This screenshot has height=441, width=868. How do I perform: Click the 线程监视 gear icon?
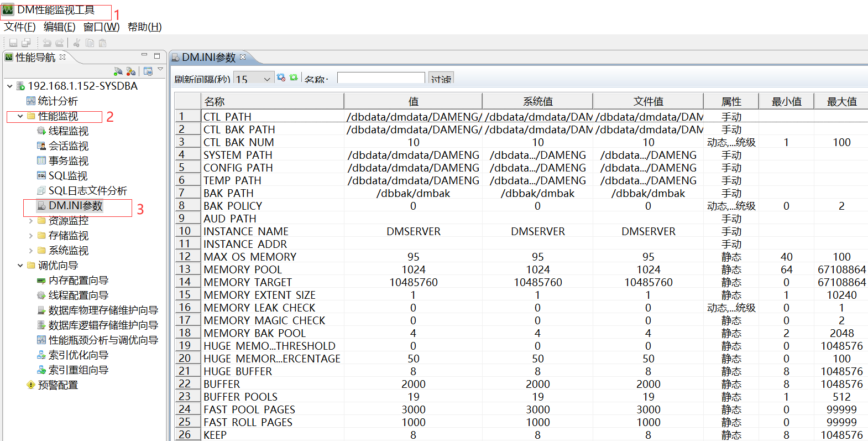[41, 131]
